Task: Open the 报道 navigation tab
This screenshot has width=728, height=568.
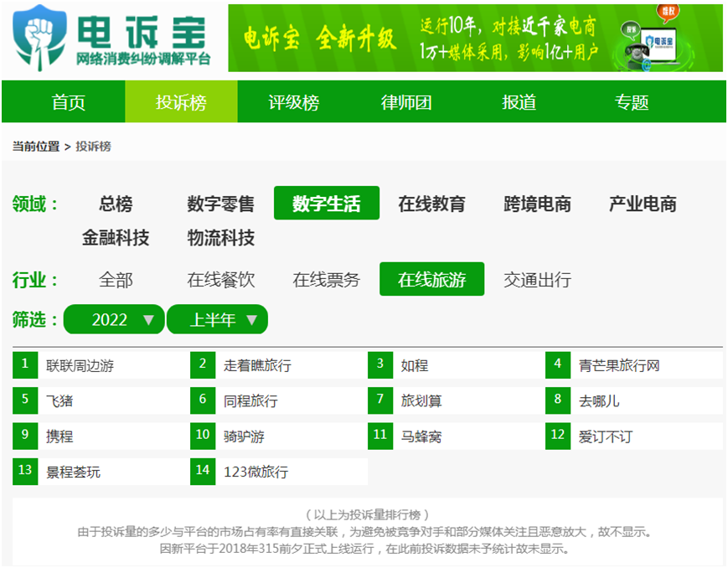Action: point(519,101)
